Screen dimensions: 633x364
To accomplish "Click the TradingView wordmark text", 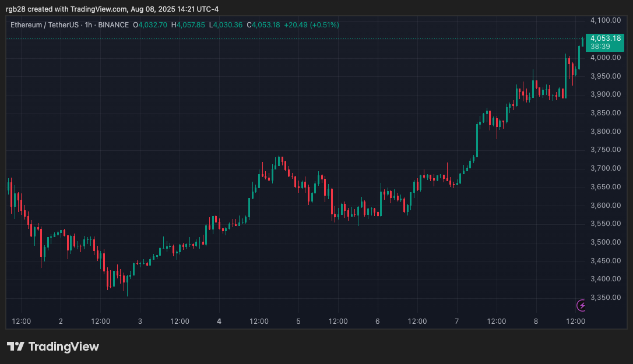I will click(x=64, y=347).
